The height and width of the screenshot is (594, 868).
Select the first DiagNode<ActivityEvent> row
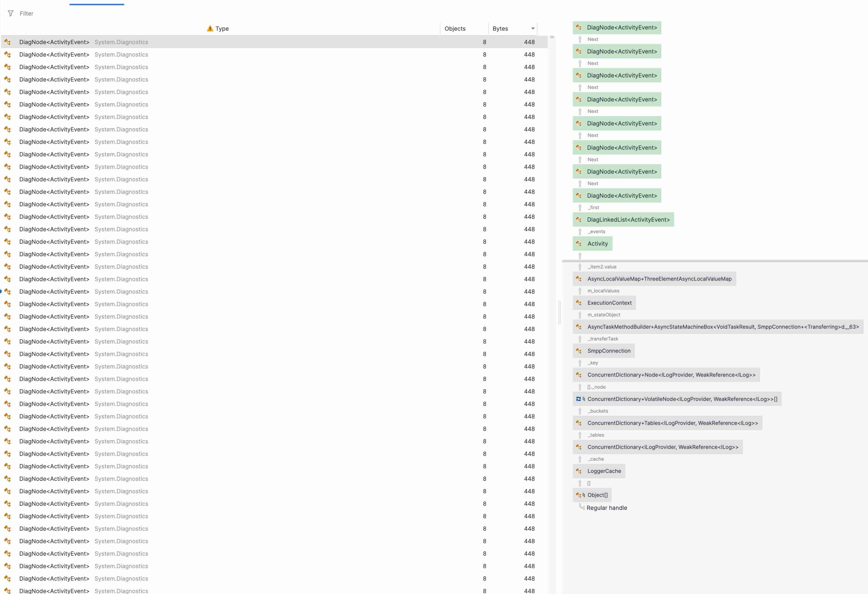54,42
